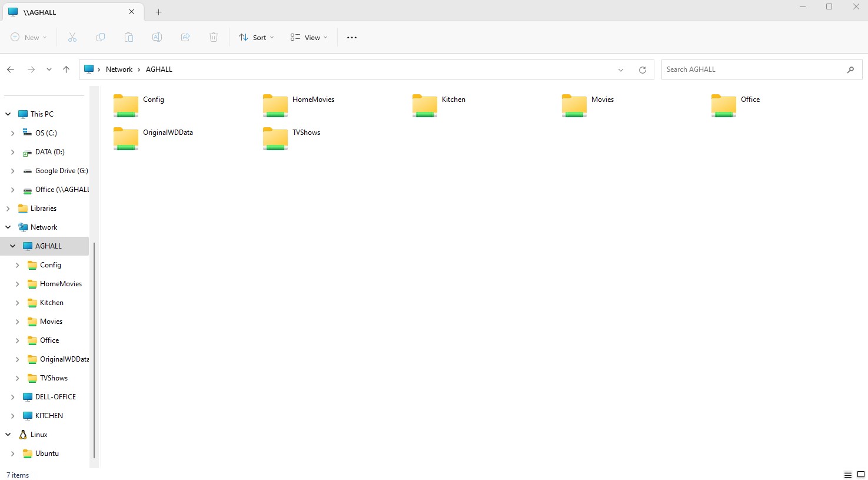This screenshot has height=480, width=868.
Task: Click the Paste clipboard icon
Action: [129, 37]
